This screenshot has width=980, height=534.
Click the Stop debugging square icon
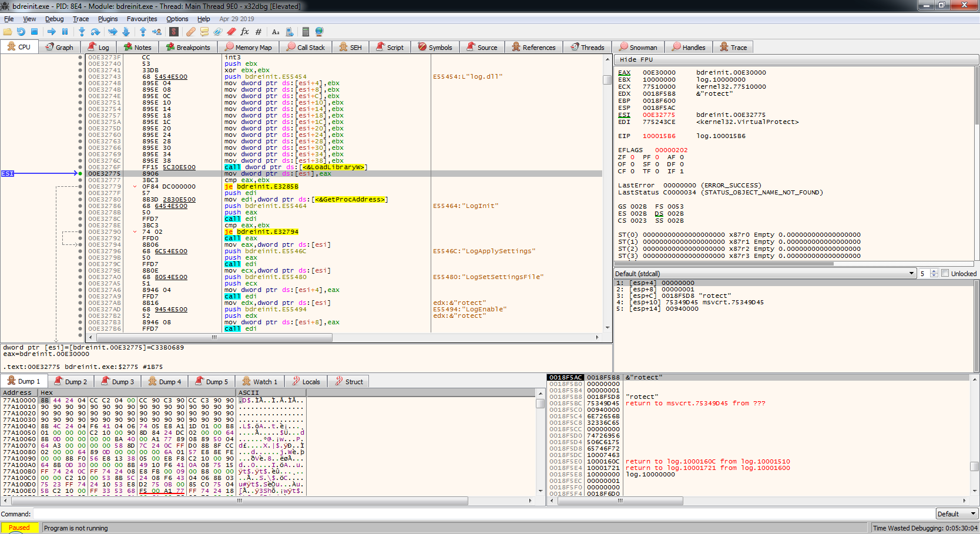35,32
